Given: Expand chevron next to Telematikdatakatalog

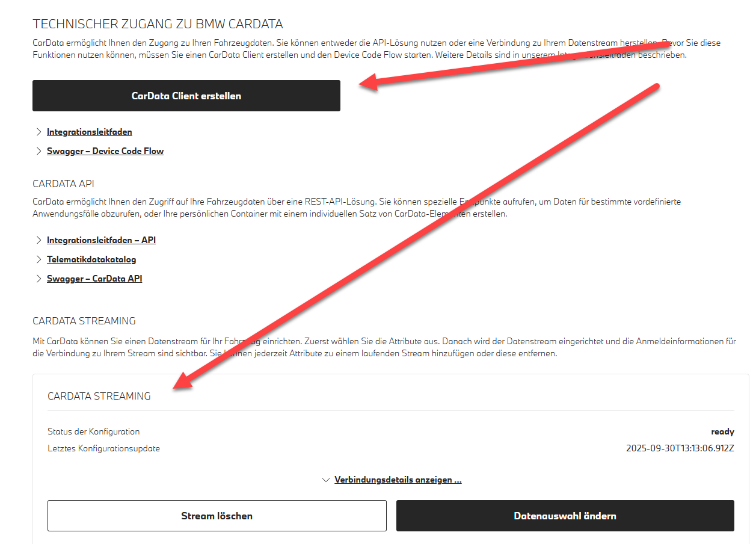Looking at the screenshot, I should pos(39,259).
